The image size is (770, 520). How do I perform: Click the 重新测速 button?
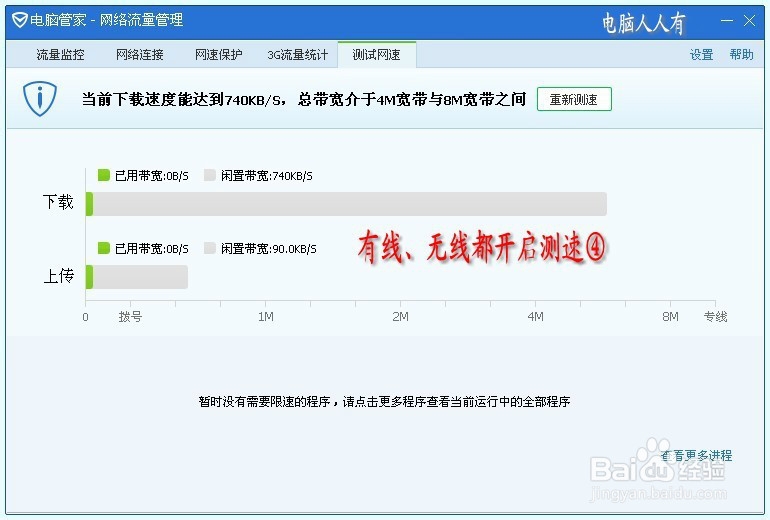click(x=574, y=99)
